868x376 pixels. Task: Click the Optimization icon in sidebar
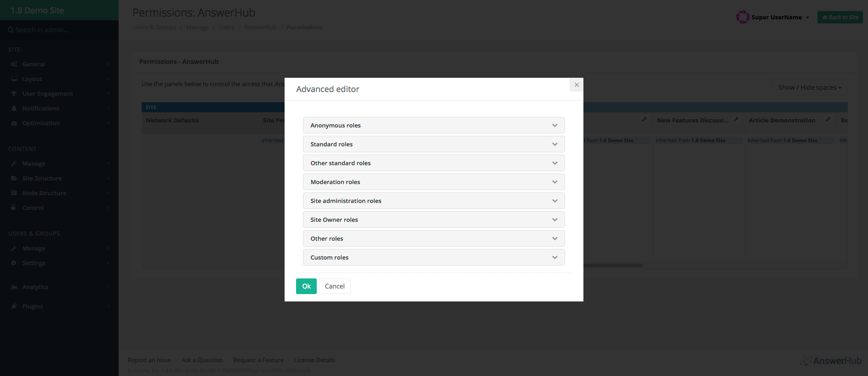coord(14,123)
